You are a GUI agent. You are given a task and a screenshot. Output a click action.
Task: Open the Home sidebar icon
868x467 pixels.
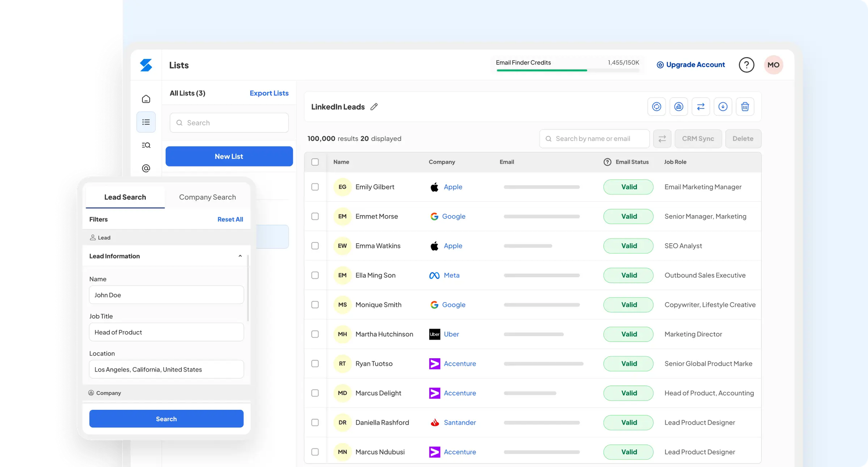click(146, 99)
